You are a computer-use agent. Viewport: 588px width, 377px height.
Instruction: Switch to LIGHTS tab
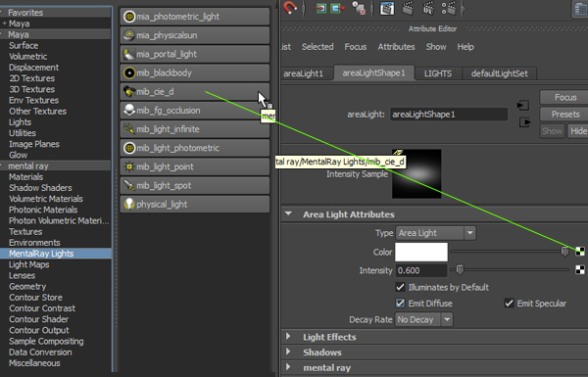click(x=438, y=73)
